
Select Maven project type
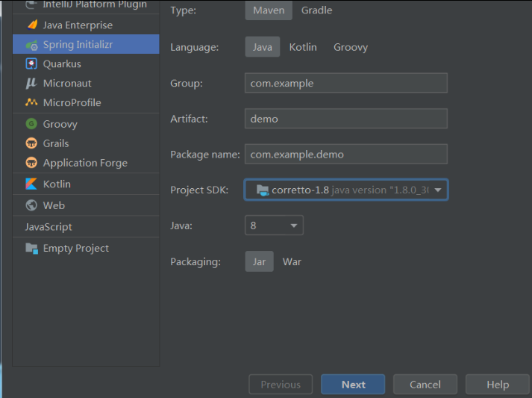pos(269,10)
